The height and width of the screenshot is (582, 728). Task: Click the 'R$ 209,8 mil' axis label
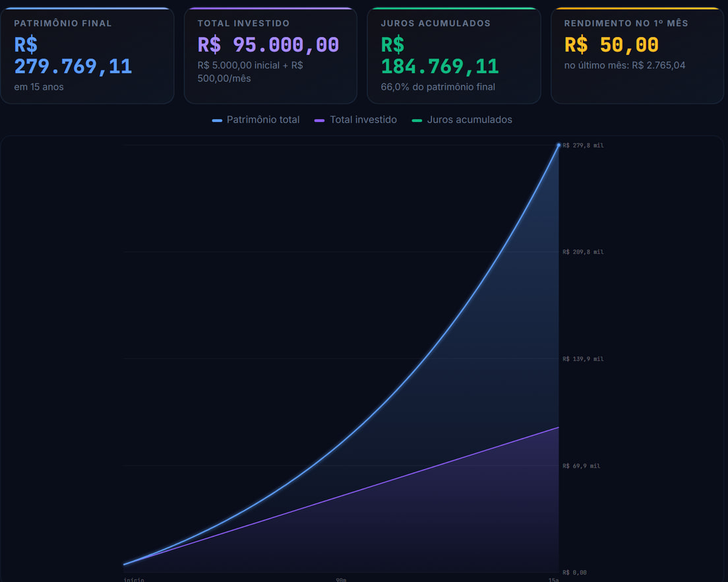click(x=583, y=252)
